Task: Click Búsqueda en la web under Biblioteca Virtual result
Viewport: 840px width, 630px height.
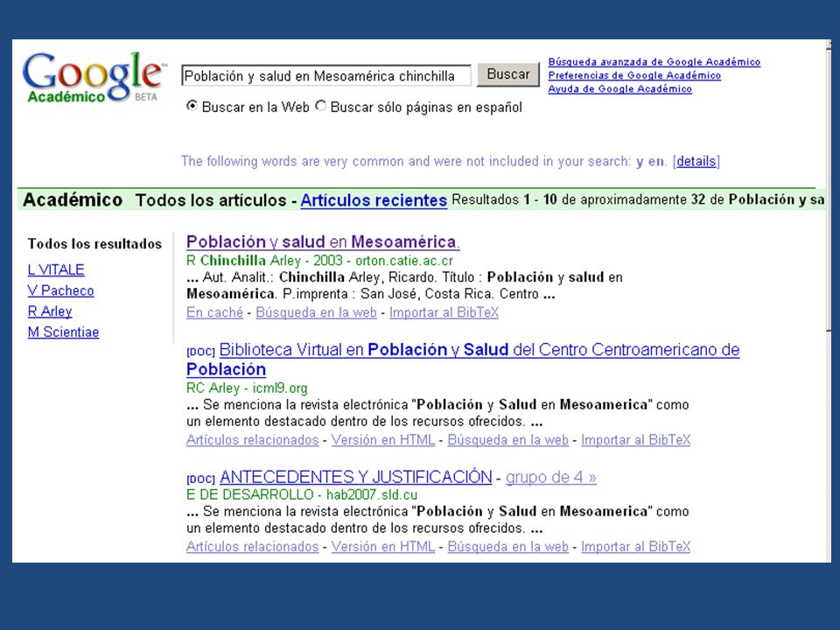Action: (507, 440)
